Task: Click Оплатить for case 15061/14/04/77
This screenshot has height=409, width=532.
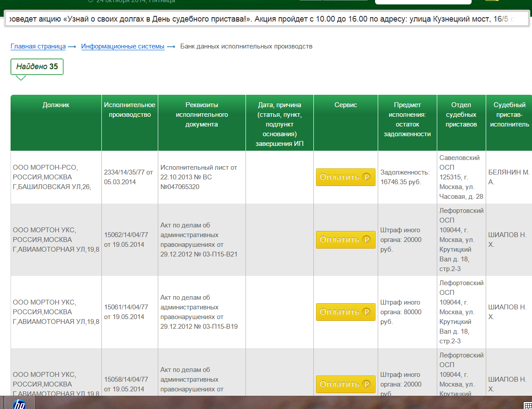Action: click(x=346, y=312)
